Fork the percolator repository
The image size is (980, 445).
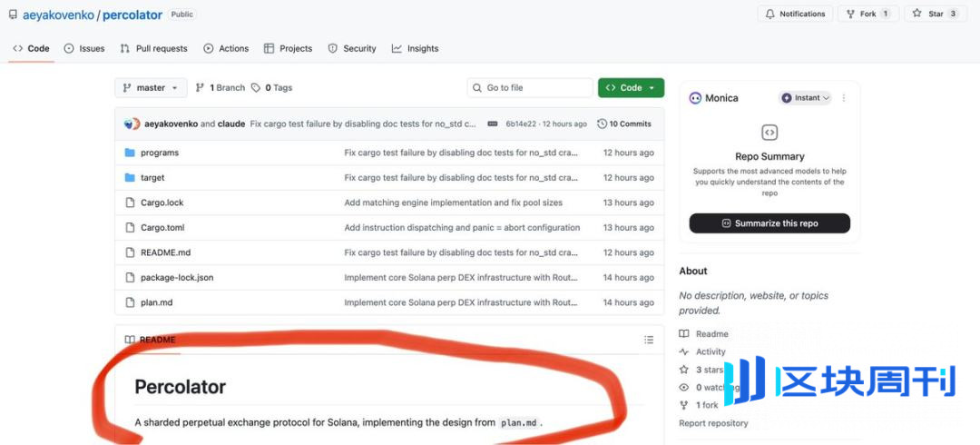point(867,14)
